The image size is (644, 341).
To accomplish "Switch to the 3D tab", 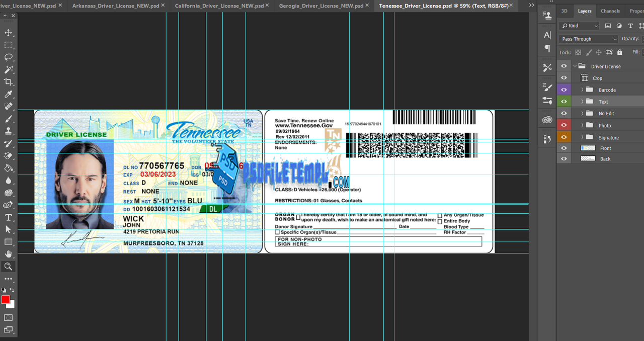I will pos(565,11).
